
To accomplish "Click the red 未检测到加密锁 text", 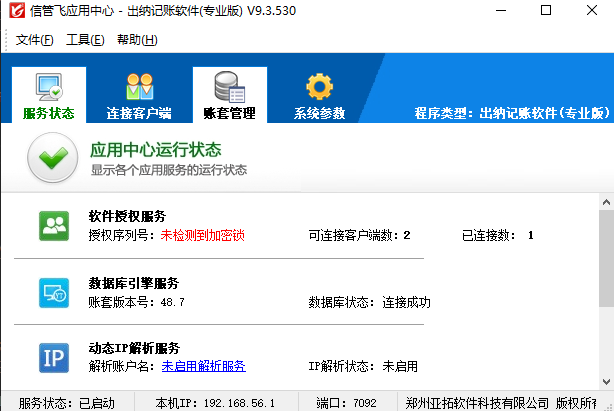I will coord(202,235).
